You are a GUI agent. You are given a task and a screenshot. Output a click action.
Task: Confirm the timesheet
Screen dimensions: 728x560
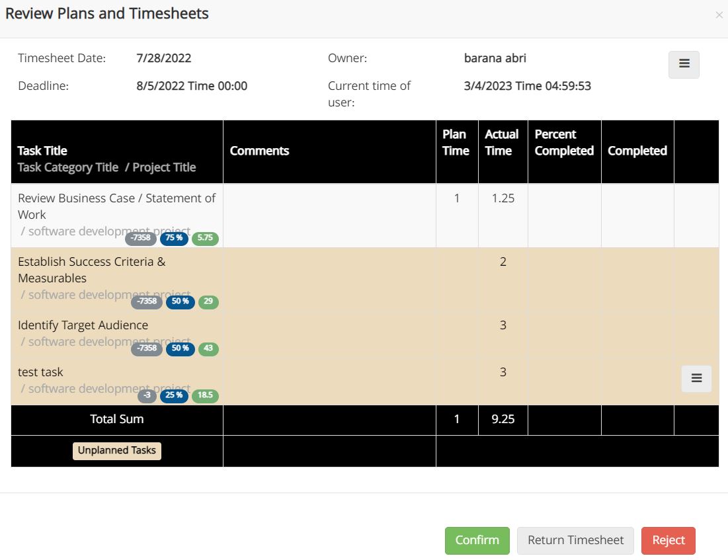click(x=477, y=540)
